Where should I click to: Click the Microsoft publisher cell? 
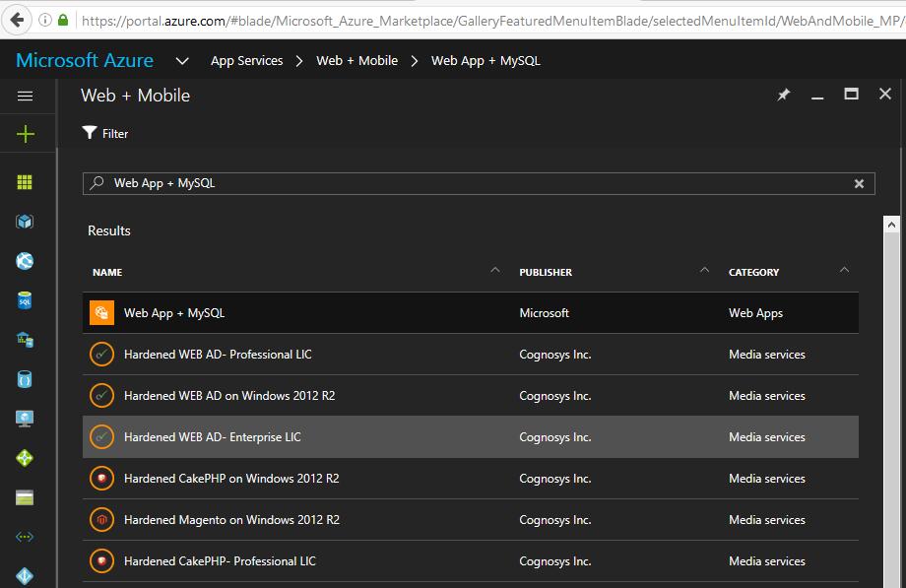pos(544,313)
